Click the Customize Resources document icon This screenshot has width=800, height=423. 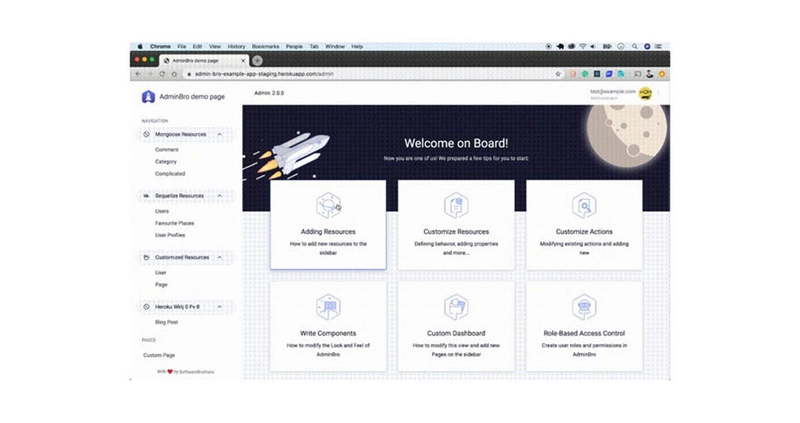pyautogui.click(x=456, y=206)
